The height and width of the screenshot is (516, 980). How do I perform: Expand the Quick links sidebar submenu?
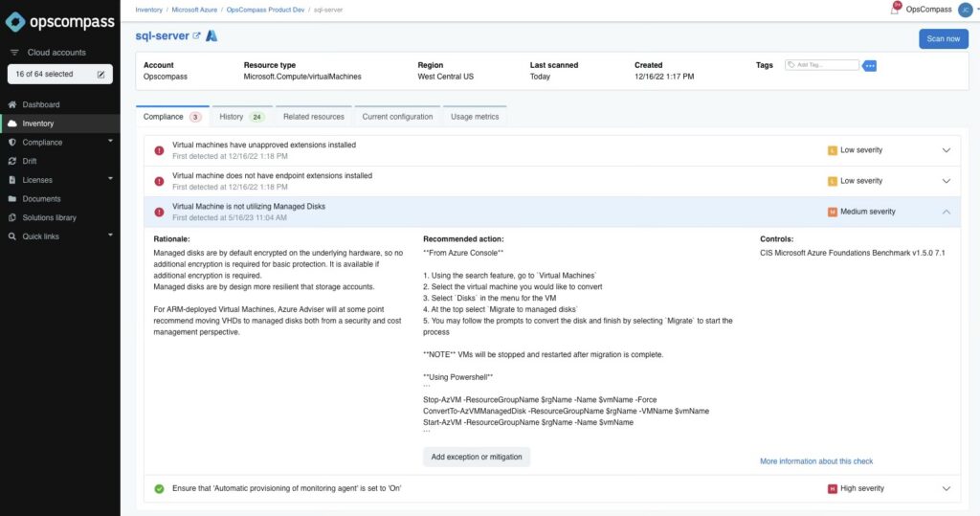(110, 236)
